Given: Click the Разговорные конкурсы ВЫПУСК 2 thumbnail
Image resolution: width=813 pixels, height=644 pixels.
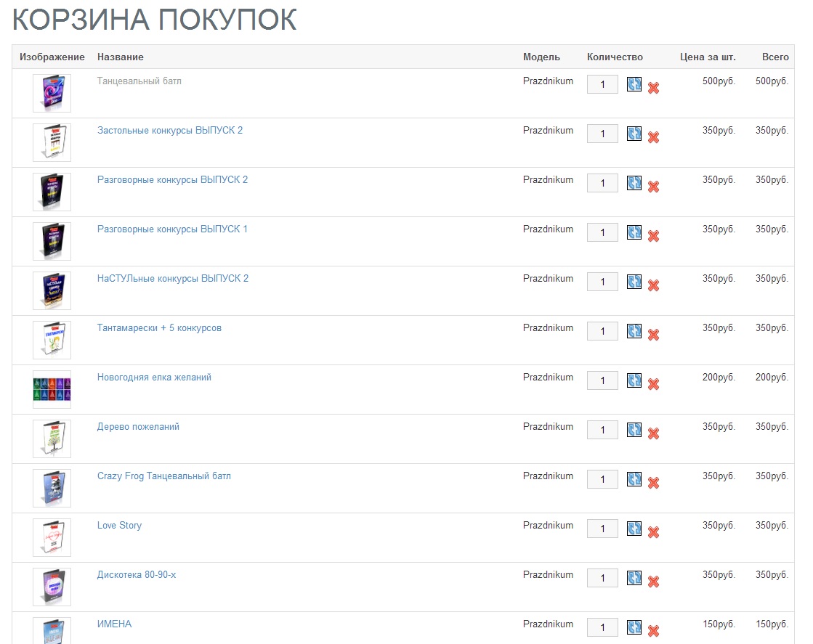Looking at the screenshot, I should 52,192.
